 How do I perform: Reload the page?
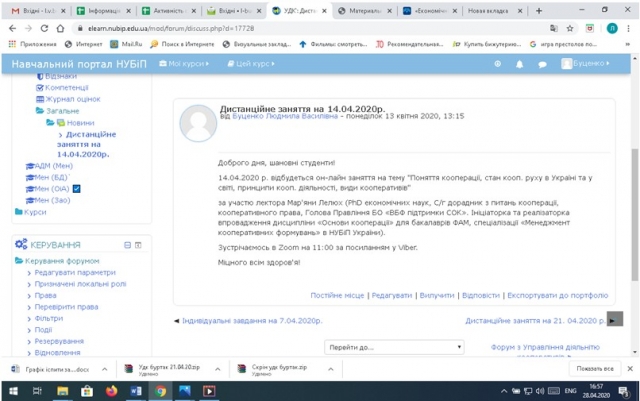click(x=44, y=28)
